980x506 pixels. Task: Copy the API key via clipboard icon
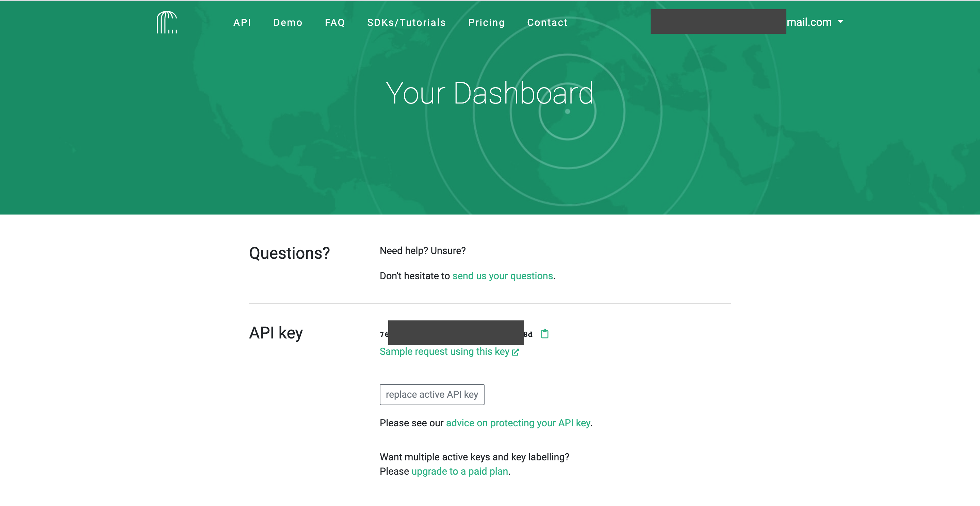544,334
